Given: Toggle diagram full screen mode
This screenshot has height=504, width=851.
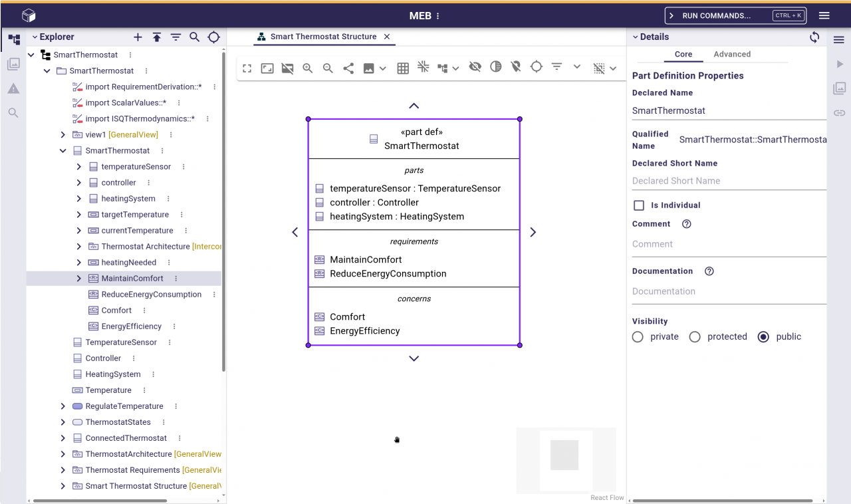Looking at the screenshot, I should 247,68.
